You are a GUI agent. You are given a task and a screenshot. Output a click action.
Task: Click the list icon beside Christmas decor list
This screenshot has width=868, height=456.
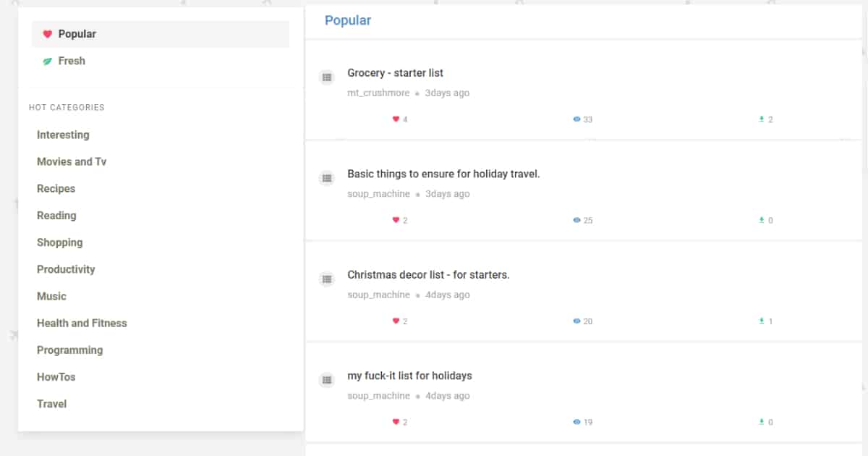pyautogui.click(x=327, y=279)
